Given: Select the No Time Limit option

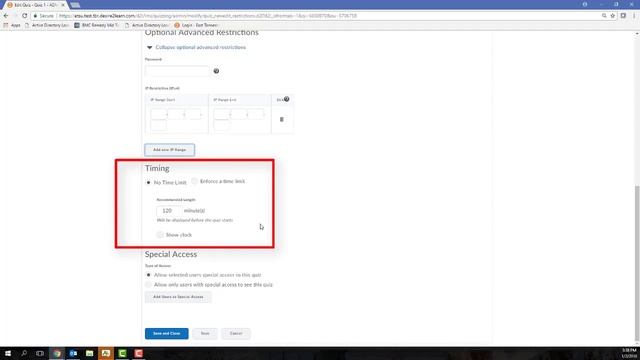Looking at the screenshot, I should [149, 182].
